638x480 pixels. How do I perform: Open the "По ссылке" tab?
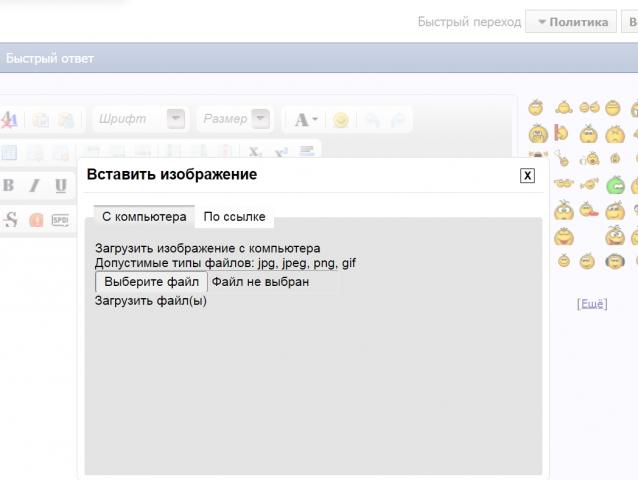tap(233, 216)
